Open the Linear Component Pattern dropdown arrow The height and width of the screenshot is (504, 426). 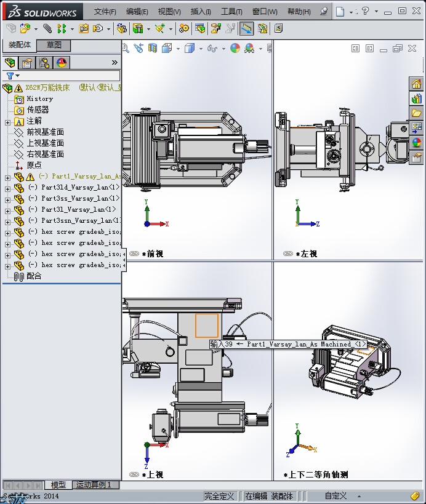tap(72, 29)
